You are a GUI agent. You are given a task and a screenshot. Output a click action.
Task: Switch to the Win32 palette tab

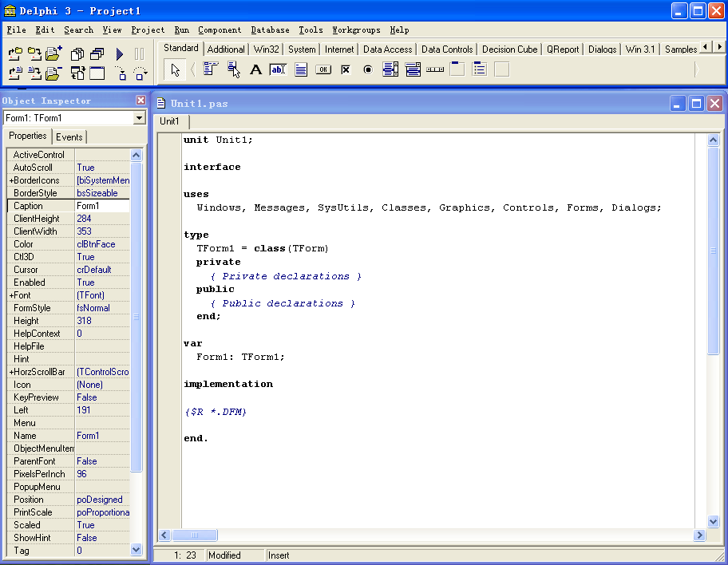(x=266, y=49)
